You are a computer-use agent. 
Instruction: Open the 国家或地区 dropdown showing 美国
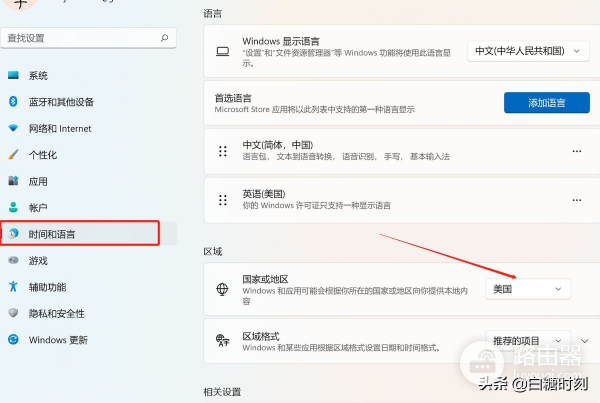(x=528, y=289)
